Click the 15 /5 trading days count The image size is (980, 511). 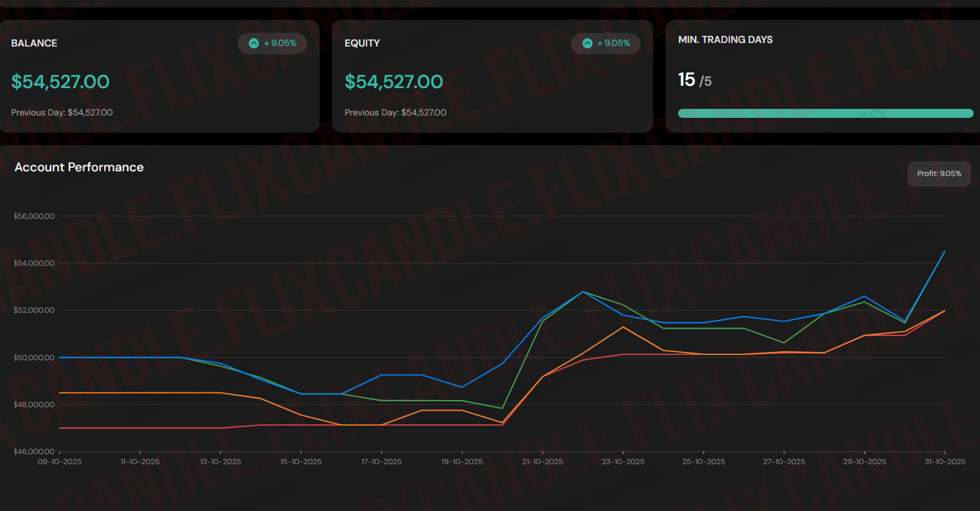695,80
